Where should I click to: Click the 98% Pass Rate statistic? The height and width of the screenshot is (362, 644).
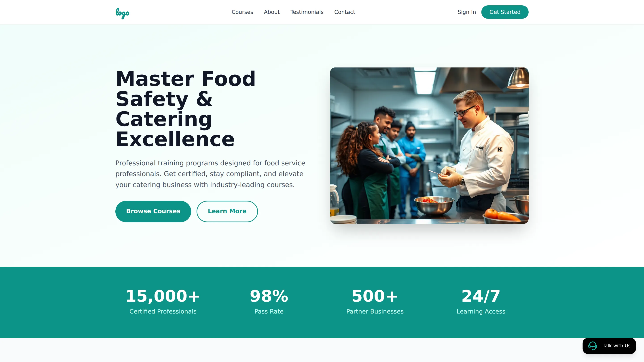(x=269, y=301)
